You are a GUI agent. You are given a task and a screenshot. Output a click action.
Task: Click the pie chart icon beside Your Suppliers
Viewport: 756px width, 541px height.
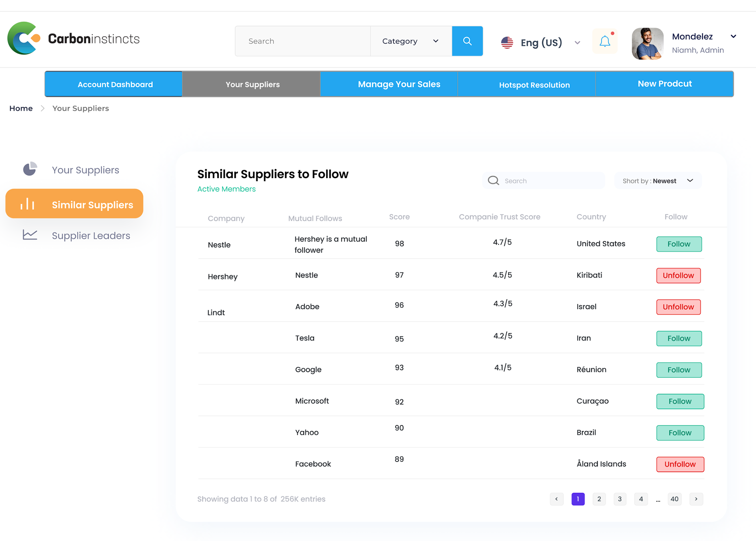pyautogui.click(x=30, y=169)
